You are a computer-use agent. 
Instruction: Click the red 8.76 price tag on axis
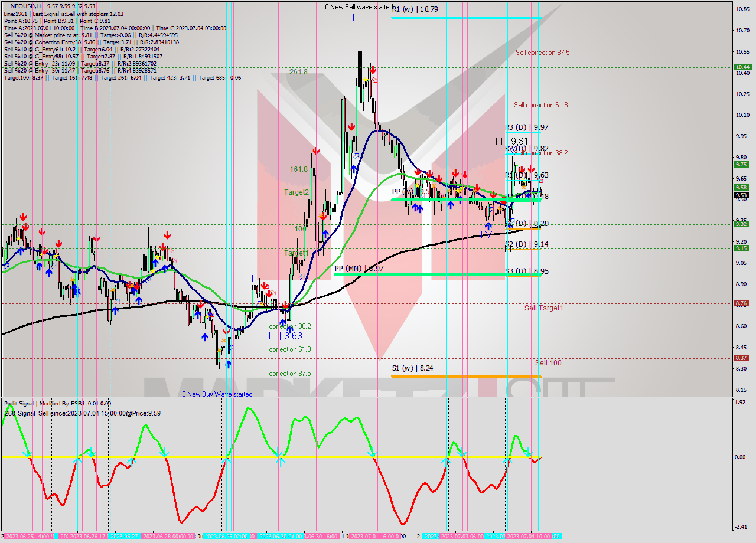tap(741, 303)
